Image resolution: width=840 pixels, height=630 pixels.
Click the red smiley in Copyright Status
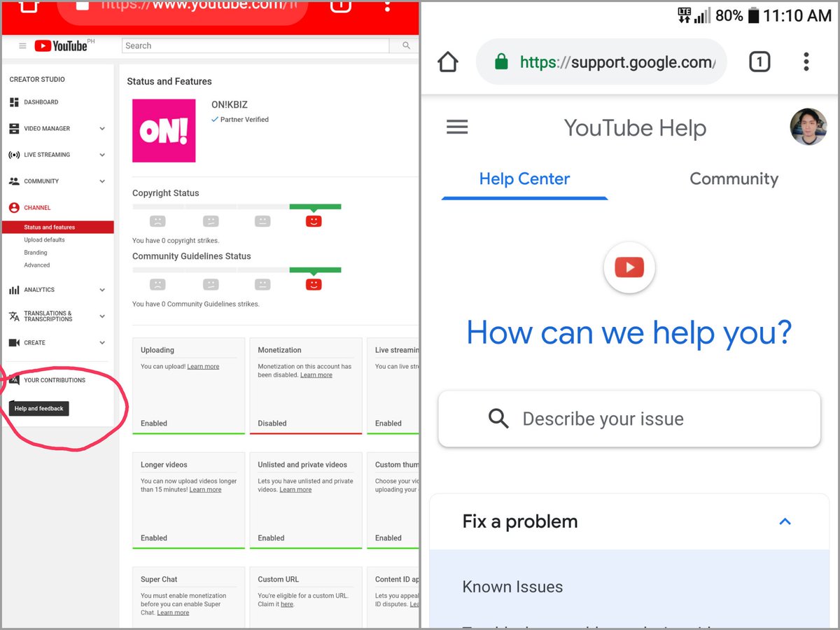point(314,221)
